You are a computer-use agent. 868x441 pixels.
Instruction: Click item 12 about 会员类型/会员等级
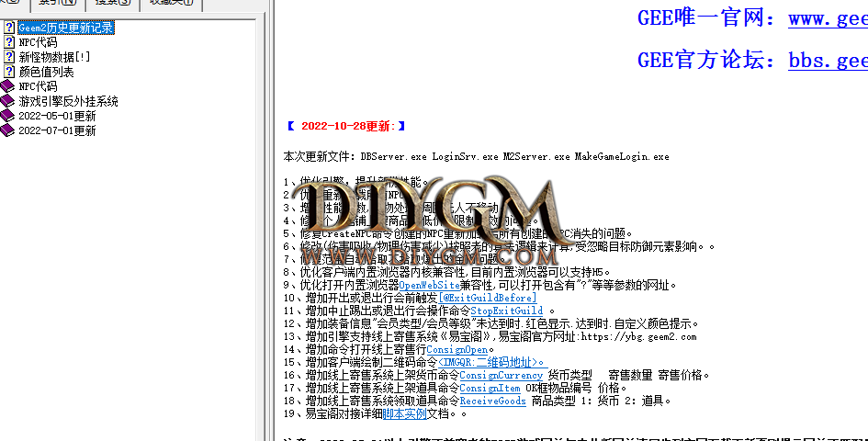click(x=490, y=323)
